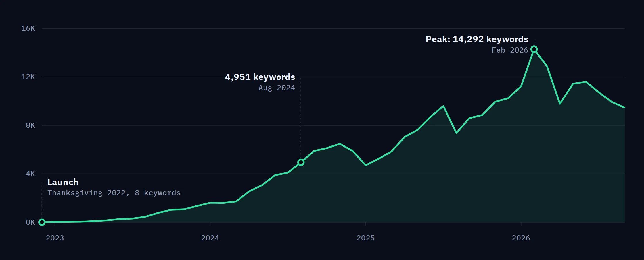Click the 'Launch' annotation heading
The image size is (644, 260).
pyautogui.click(x=63, y=182)
